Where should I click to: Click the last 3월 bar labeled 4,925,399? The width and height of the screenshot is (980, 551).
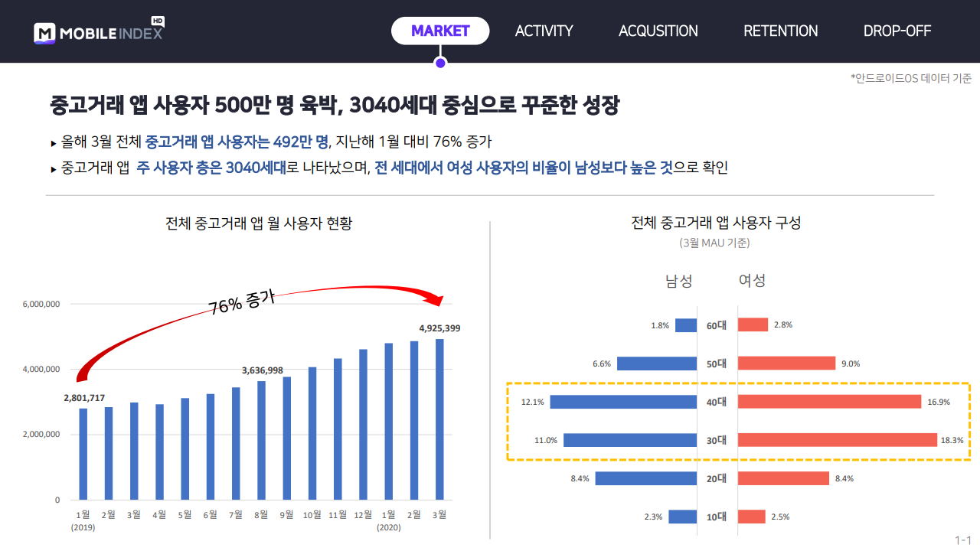pos(439,419)
